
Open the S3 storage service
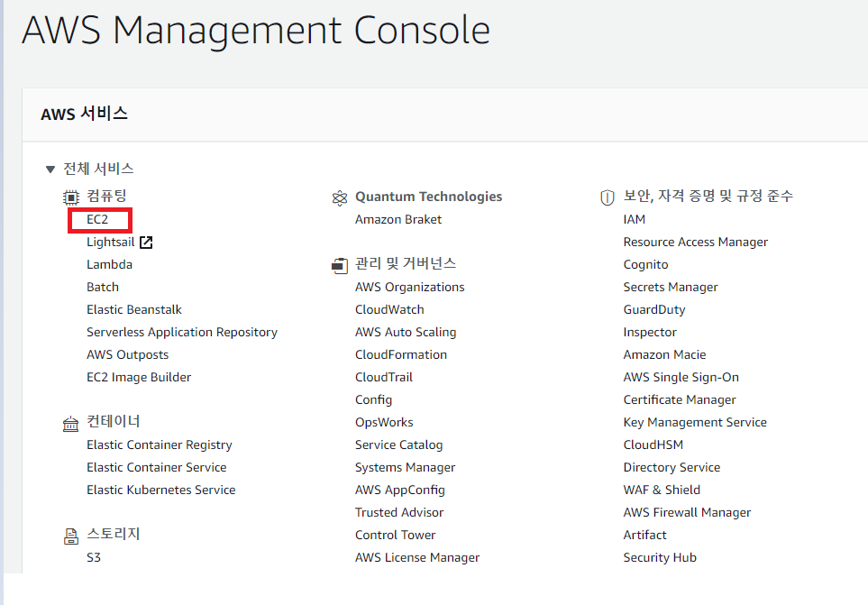[x=94, y=558]
